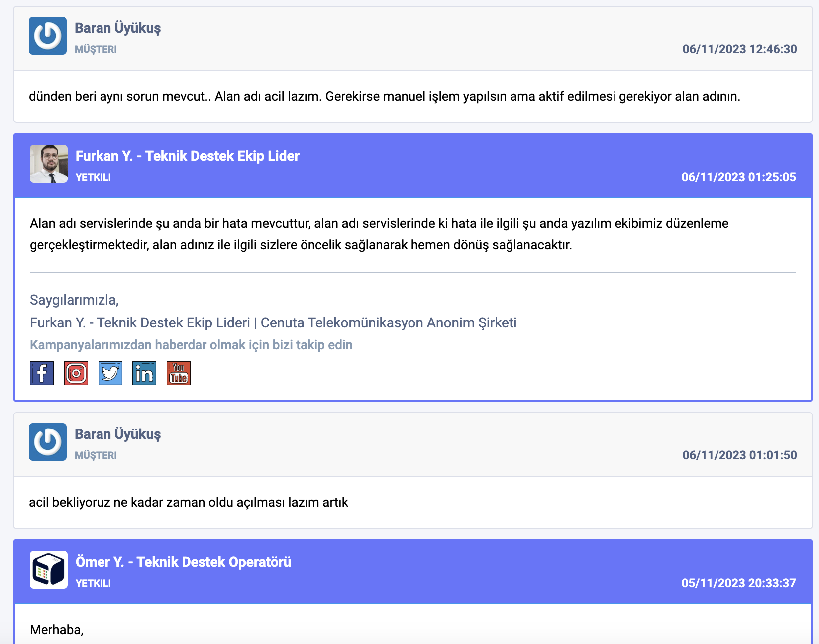The width and height of the screenshot is (819, 644).
Task: Click Furkan Y. profile photo
Action: tap(49, 164)
